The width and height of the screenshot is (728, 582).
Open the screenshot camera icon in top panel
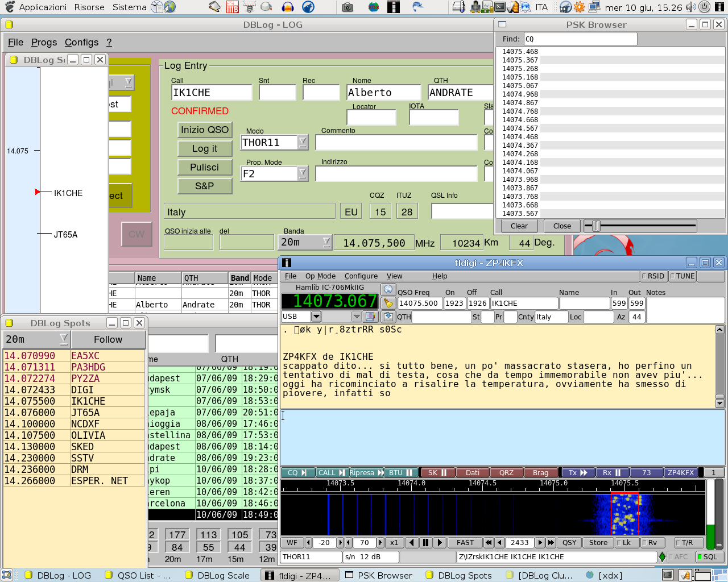coord(348,7)
